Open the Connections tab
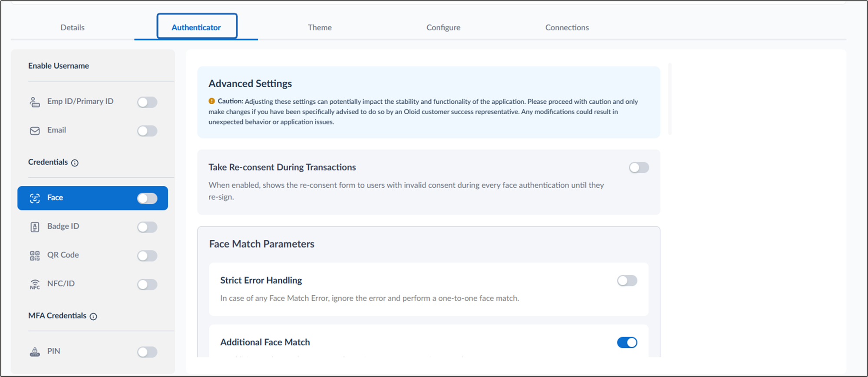This screenshot has width=868, height=377. coord(567,27)
